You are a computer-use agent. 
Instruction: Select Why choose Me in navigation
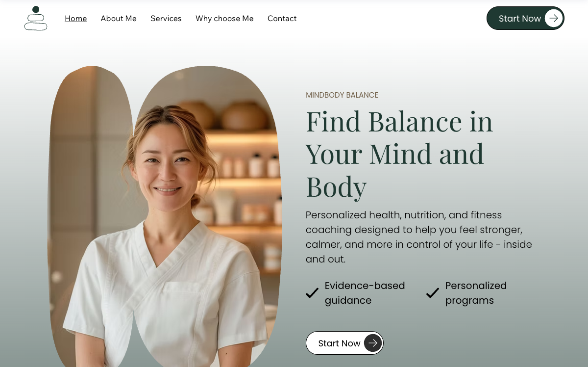(x=224, y=18)
